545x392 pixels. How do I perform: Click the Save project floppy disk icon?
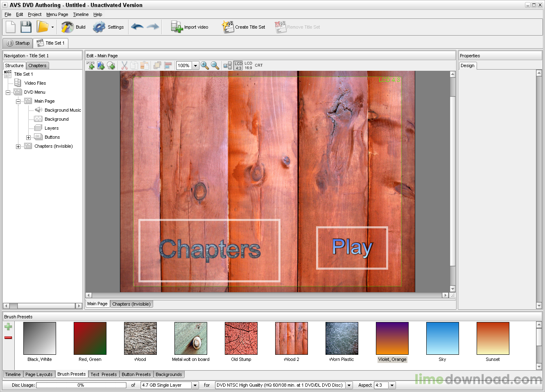pyautogui.click(x=26, y=27)
